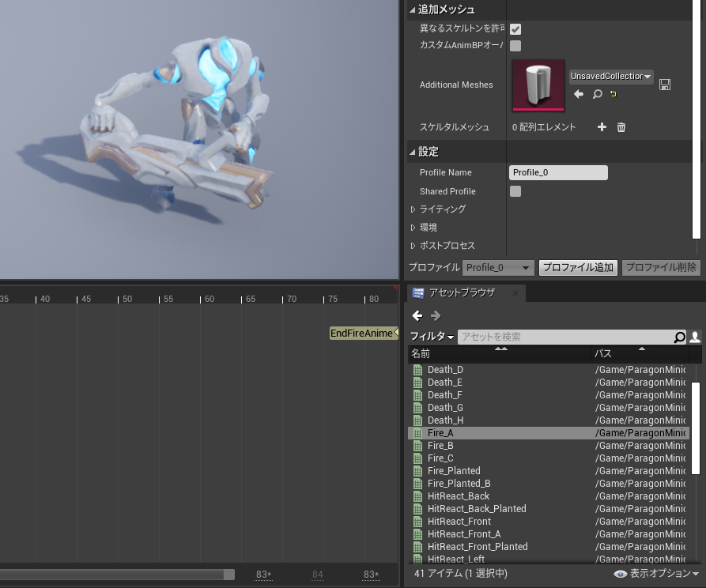This screenshot has width=706, height=588.
Task: Click the Additional Meshes thumbnail
Action: pyautogui.click(x=538, y=85)
